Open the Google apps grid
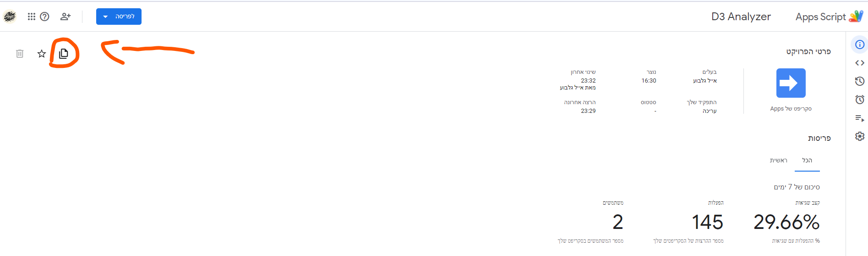This screenshot has width=868, height=256. tap(32, 17)
